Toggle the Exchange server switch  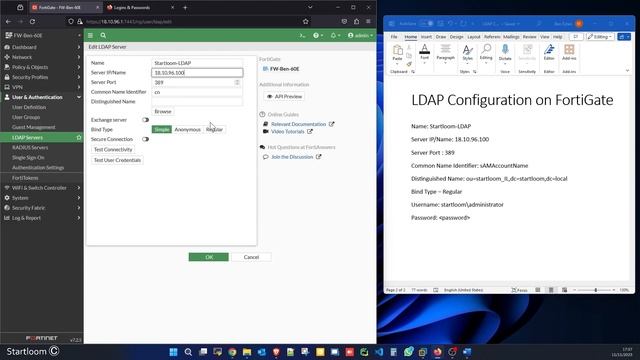tap(145, 120)
